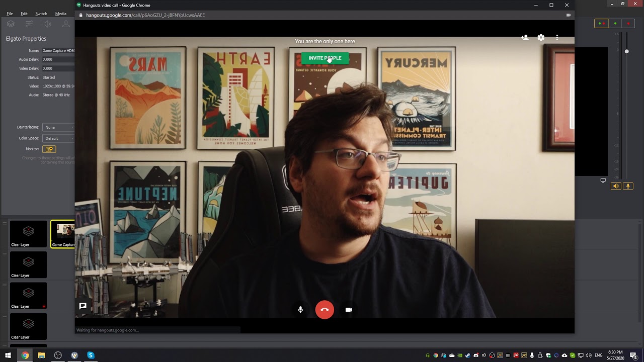Select the person silhouette tab icon
Image resolution: width=644 pixels, height=362 pixels.
coord(66,24)
